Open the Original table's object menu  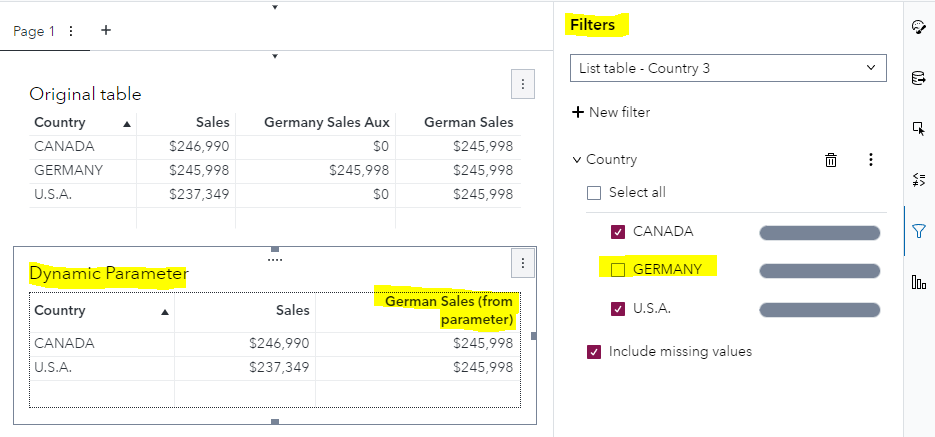(522, 84)
